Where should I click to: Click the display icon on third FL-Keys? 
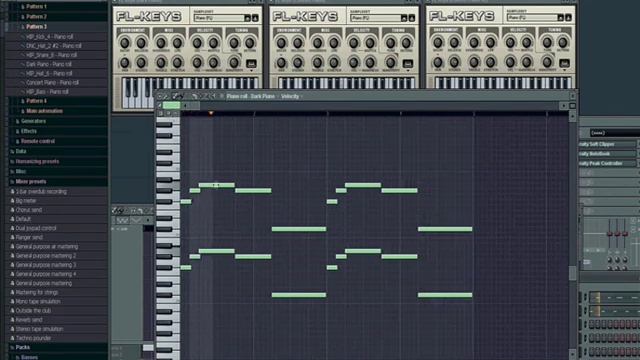point(564,64)
